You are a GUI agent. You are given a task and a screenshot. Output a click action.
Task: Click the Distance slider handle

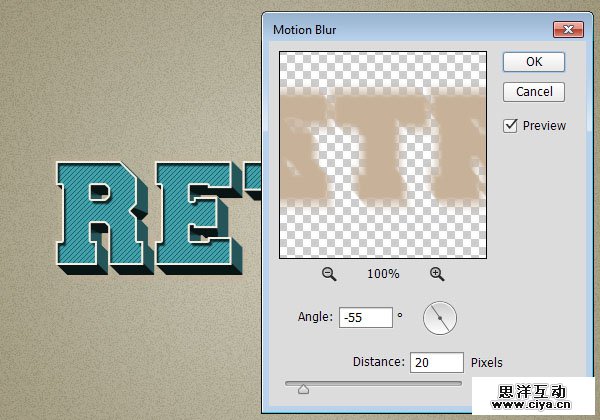point(303,389)
